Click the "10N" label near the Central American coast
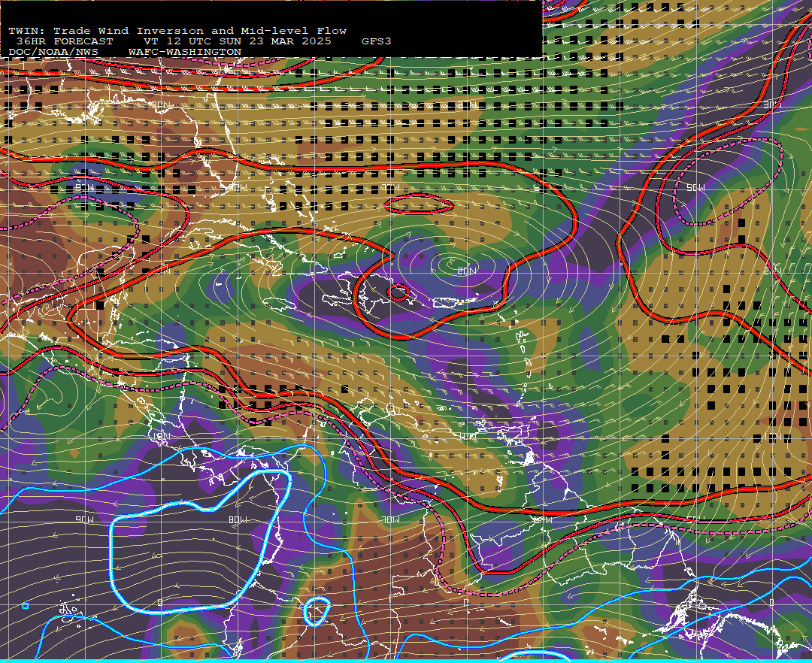 pyautogui.click(x=162, y=436)
